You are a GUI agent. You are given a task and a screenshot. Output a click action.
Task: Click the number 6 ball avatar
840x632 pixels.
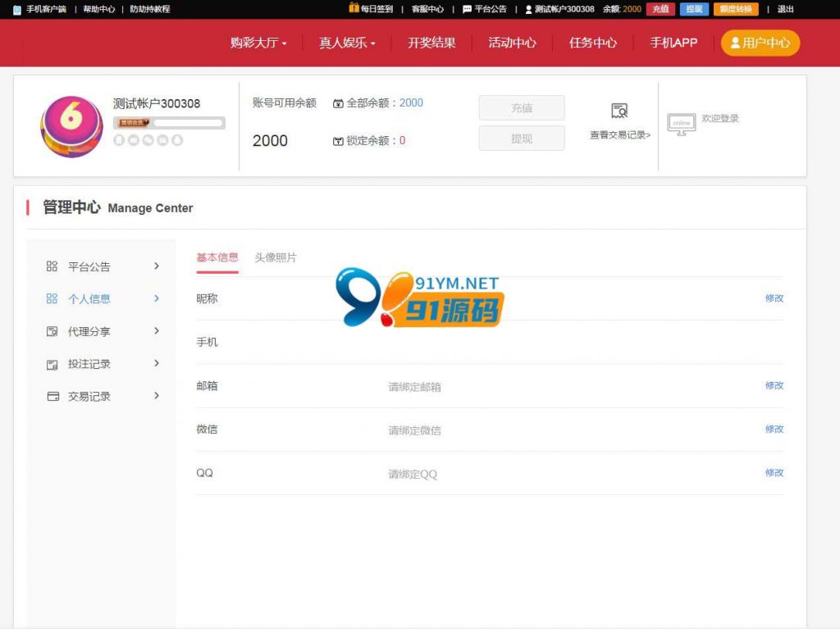pyautogui.click(x=71, y=126)
